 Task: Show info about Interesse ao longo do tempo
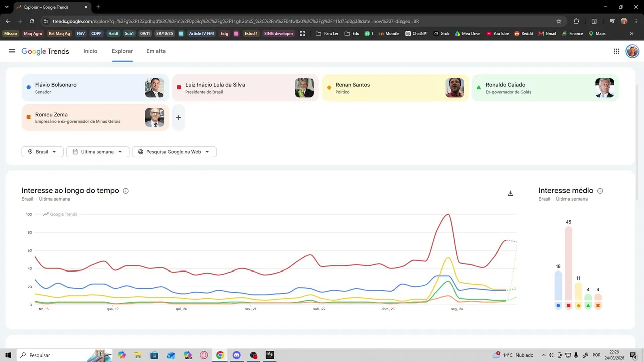point(126,191)
